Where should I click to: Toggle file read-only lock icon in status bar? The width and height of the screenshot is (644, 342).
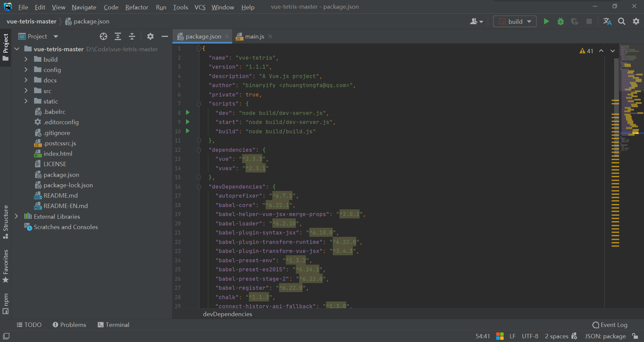coord(635,336)
